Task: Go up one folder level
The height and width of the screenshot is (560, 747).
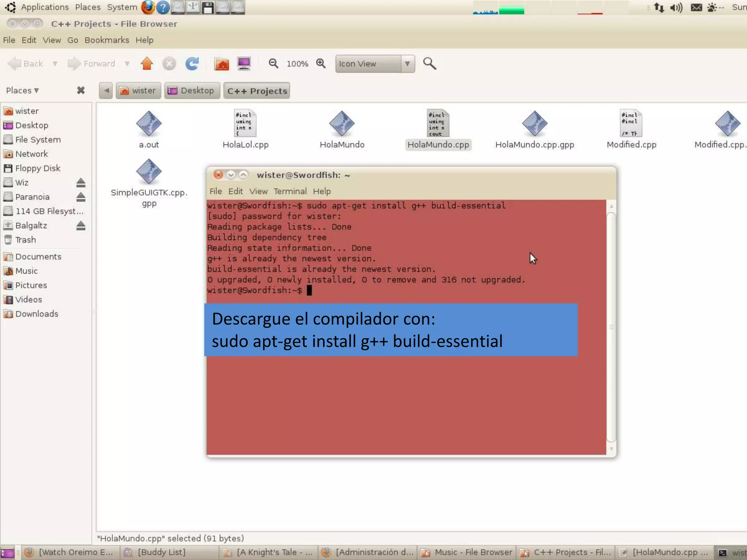Action: tap(147, 64)
